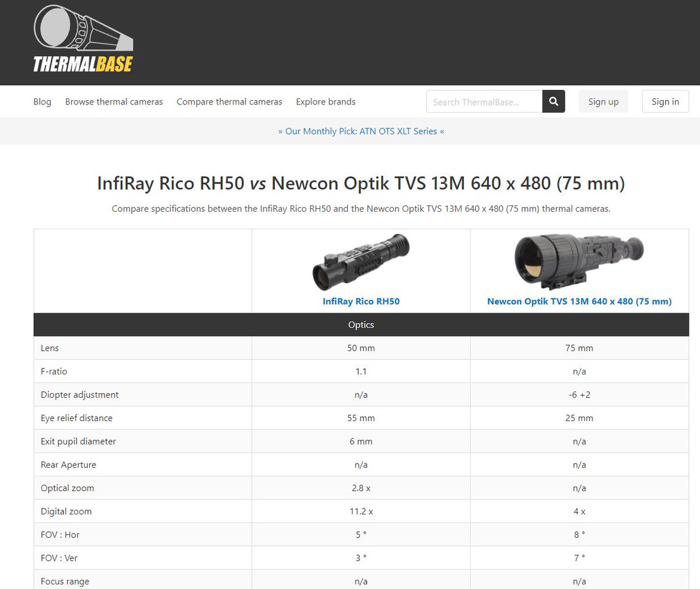Select the Diopter adjustment label
This screenshot has width=700, height=589.
point(79,395)
